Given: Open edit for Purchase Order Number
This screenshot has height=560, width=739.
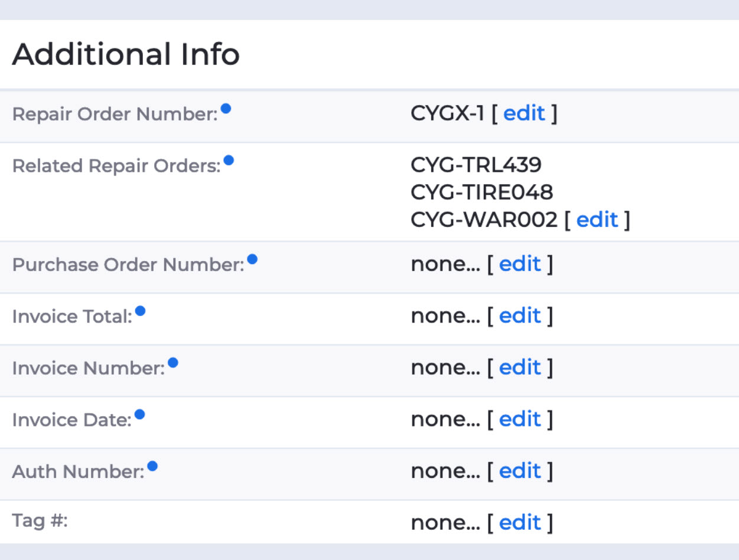Looking at the screenshot, I should (x=520, y=264).
